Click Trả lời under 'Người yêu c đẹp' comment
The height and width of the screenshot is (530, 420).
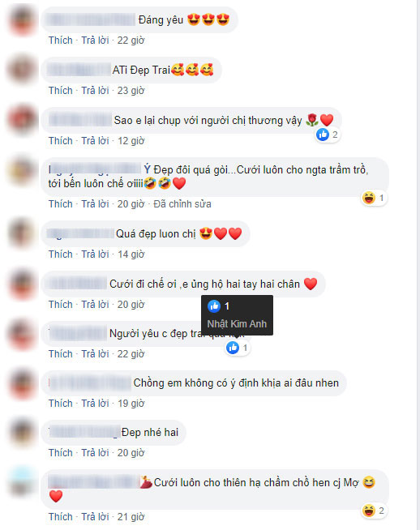(95, 354)
